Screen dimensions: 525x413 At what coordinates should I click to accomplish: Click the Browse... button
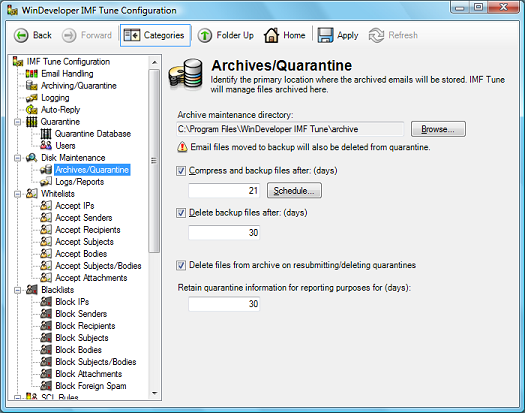click(x=438, y=129)
